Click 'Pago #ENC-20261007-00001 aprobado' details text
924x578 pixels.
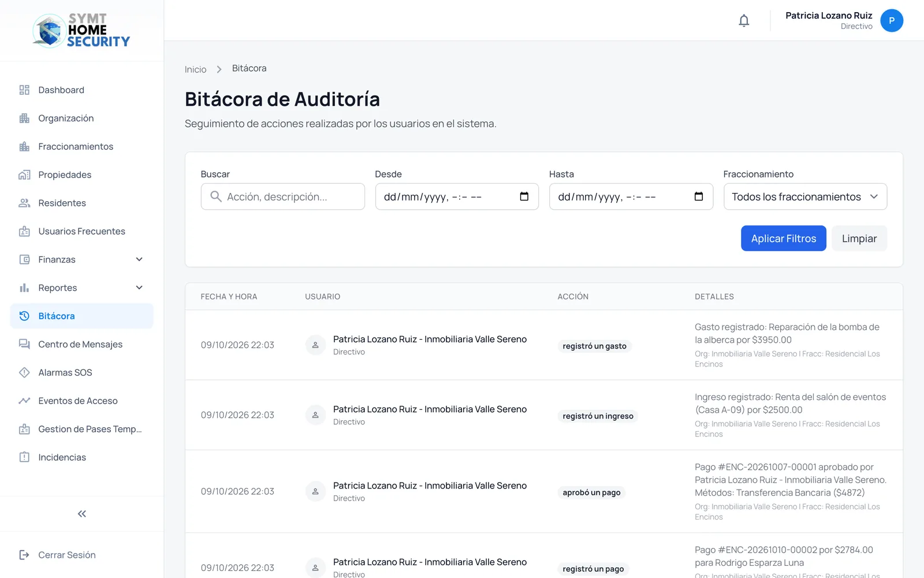click(791, 480)
